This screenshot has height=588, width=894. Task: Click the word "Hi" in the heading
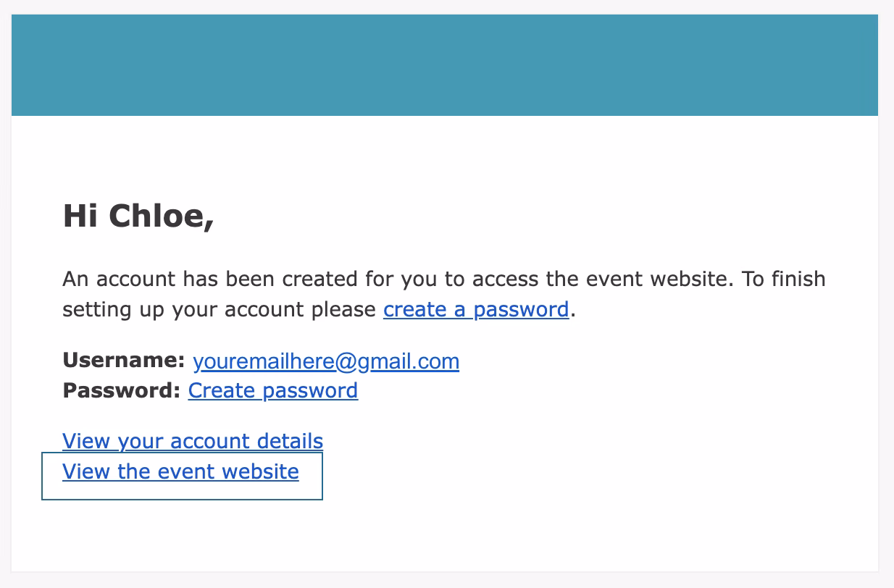tap(80, 217)
